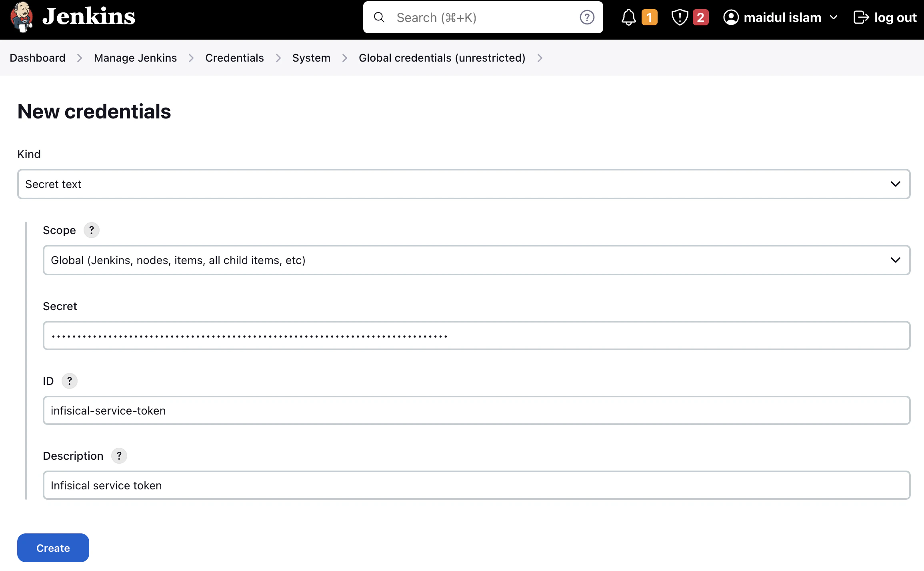Show help for Scope
The width and height of the screenshot is (924, 571).
pyautogui.click(x=92, y=230)
